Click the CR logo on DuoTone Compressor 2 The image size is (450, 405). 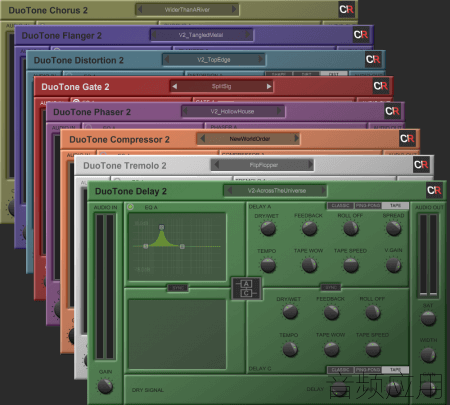click(407, 138)
